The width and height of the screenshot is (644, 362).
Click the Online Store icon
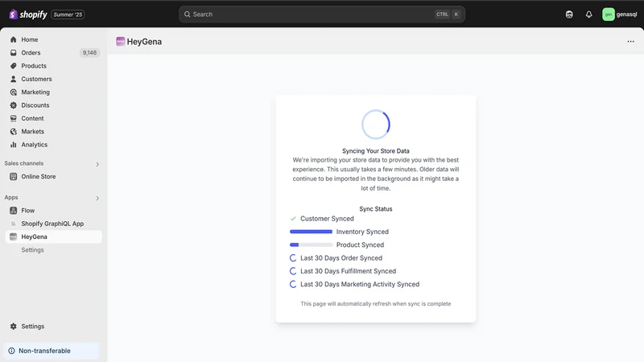tap(13, 176)
